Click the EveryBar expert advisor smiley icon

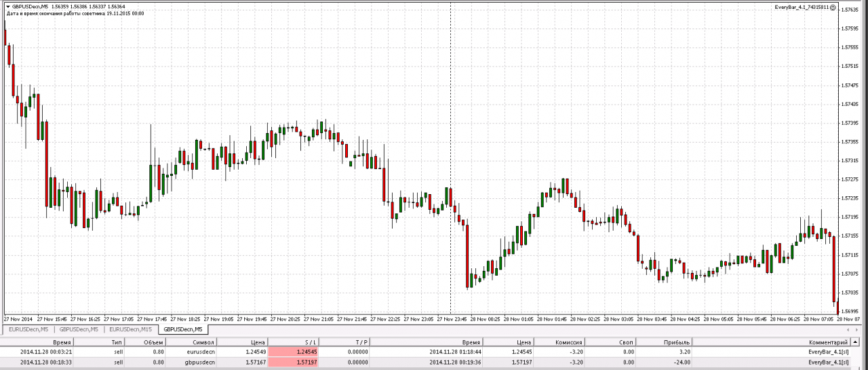pos(833,6)
